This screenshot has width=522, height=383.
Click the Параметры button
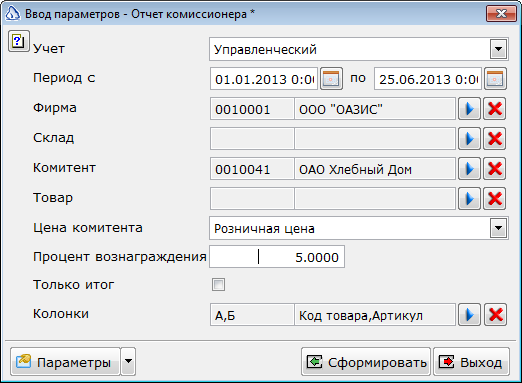(65, 362)
